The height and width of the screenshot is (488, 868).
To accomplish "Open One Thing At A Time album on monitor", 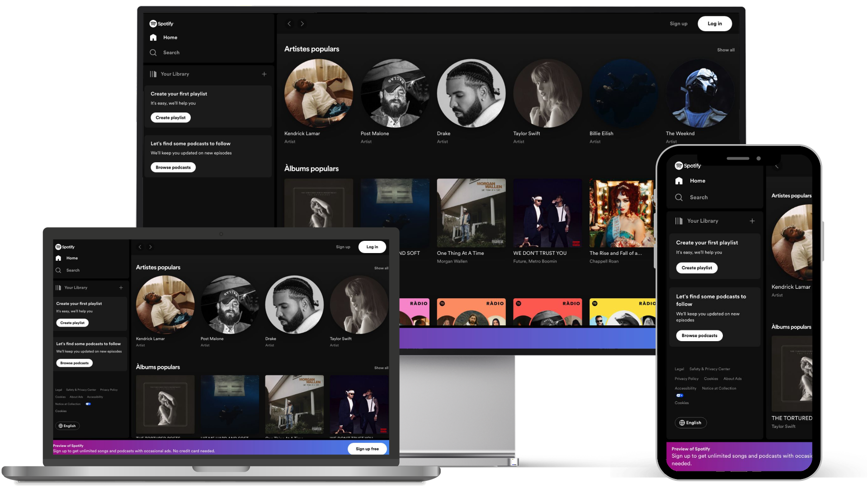I will 471,213.
